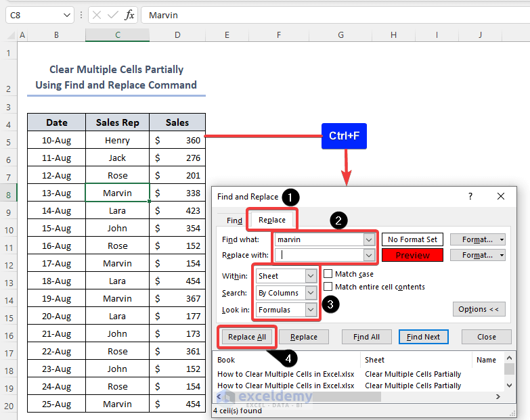Open the Find what Format... dropdown arrow
Screen dimensions: 530x420
point(502,239)
